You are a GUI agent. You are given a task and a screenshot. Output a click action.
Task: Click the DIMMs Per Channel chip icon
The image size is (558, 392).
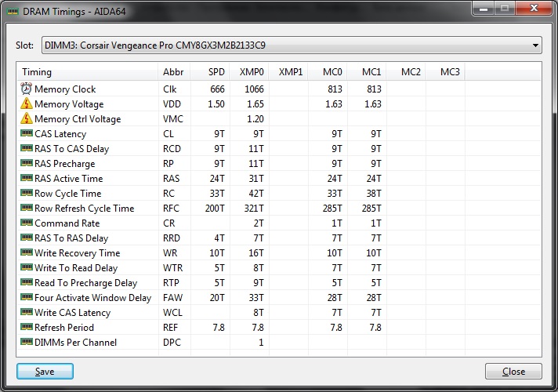(x=27, y=342)
